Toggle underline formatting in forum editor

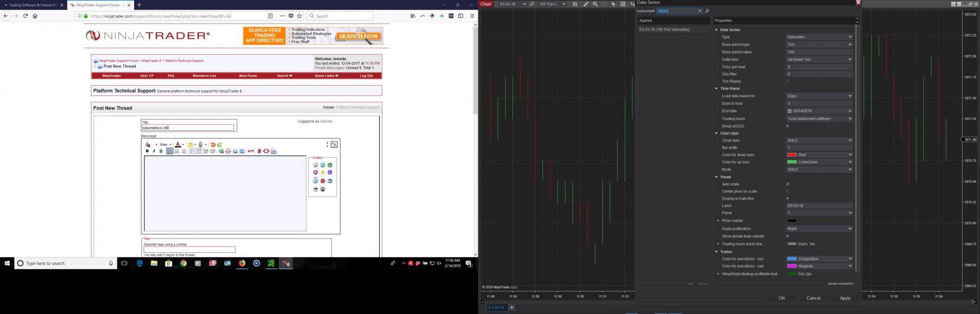tap(161, 151)
